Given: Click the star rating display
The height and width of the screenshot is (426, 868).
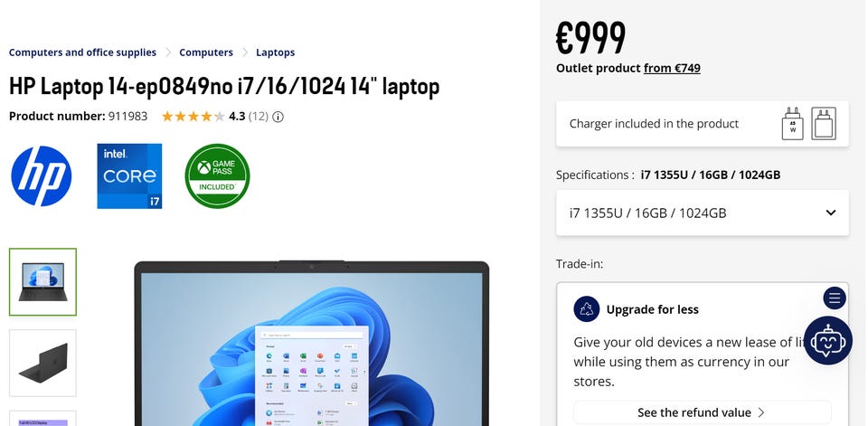Looking at the screenshot, I should pyautogui.click(x=193, y=117).
